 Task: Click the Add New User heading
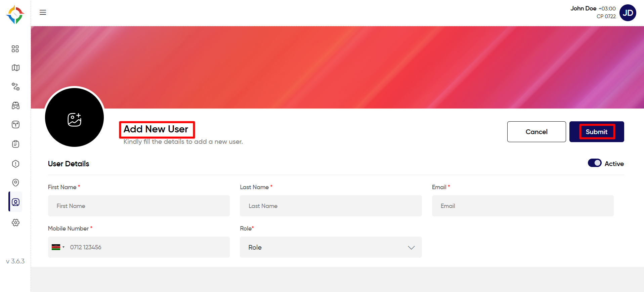(x=156, y=129)
